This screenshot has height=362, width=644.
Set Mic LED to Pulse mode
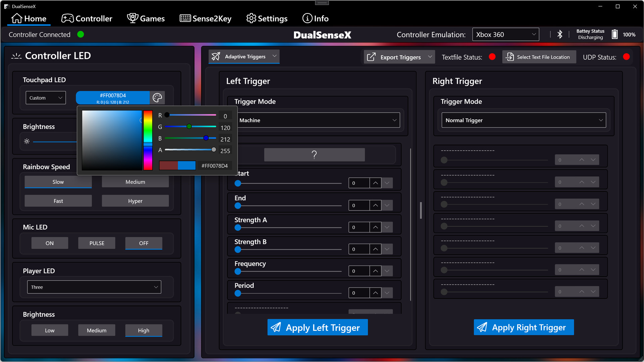coord(97,243)
